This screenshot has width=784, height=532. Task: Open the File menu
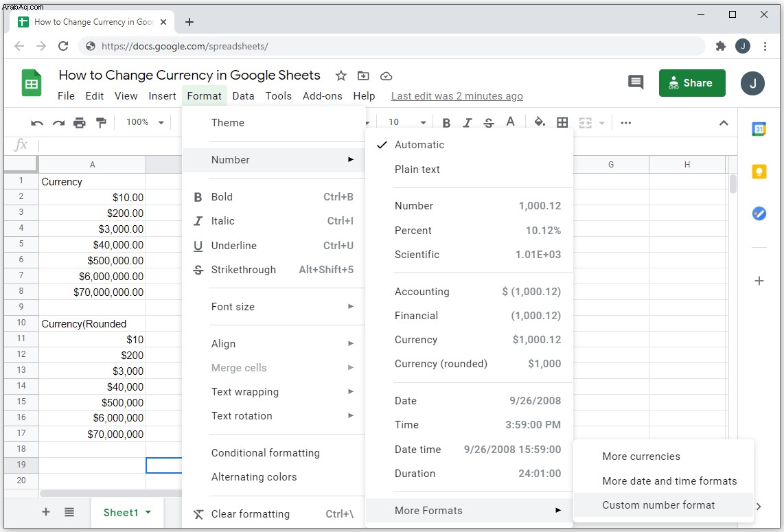[66, 96]
